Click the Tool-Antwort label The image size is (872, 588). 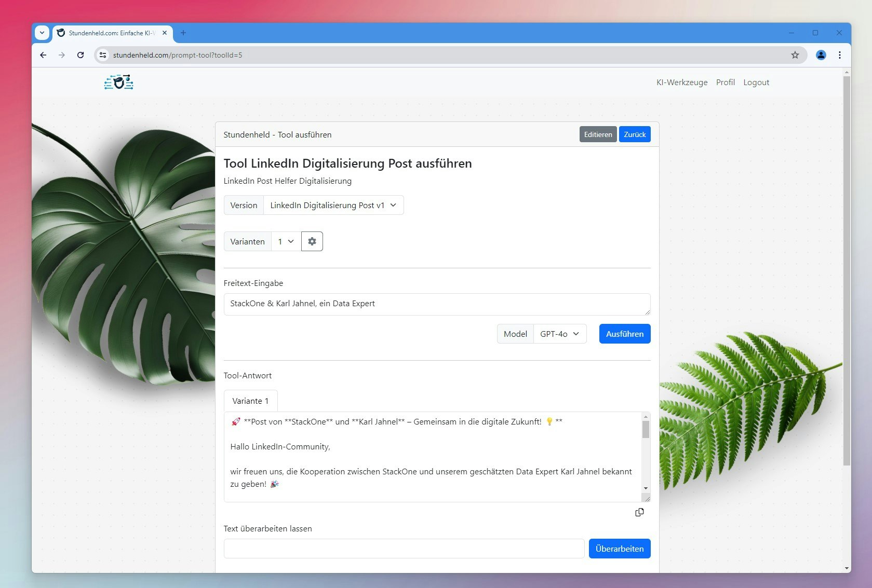pyautogui.click(x=247, y=375)
